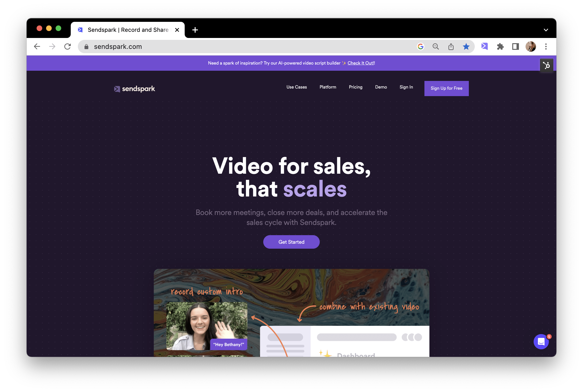Click the Demo navigation tab
The height and width of the screenshot is (392, 583).
coord(380,88)
